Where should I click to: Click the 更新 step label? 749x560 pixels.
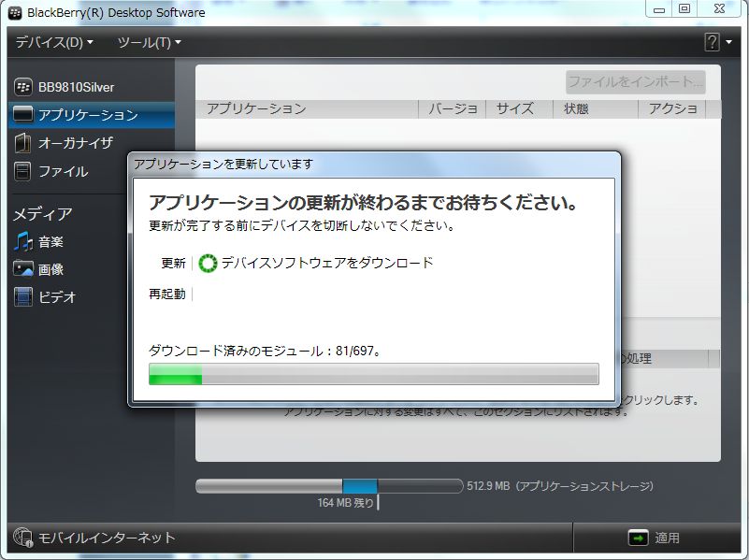173,263
